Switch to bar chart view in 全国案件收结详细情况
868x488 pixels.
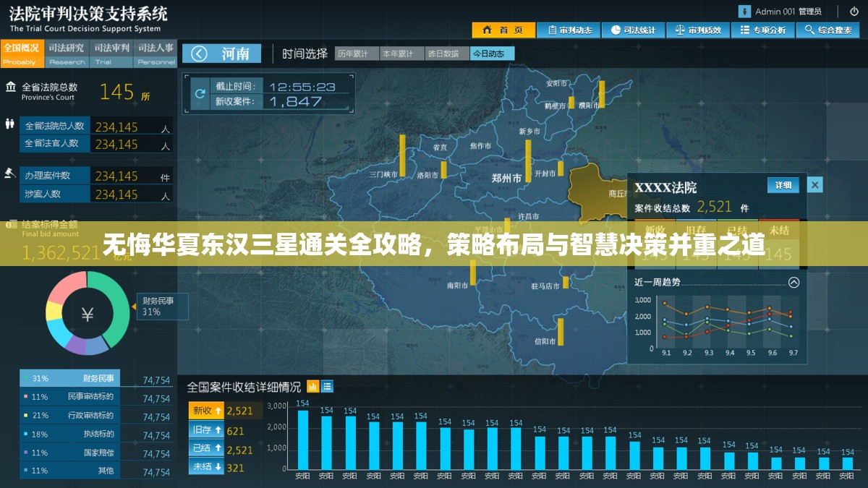click(314, 386)
